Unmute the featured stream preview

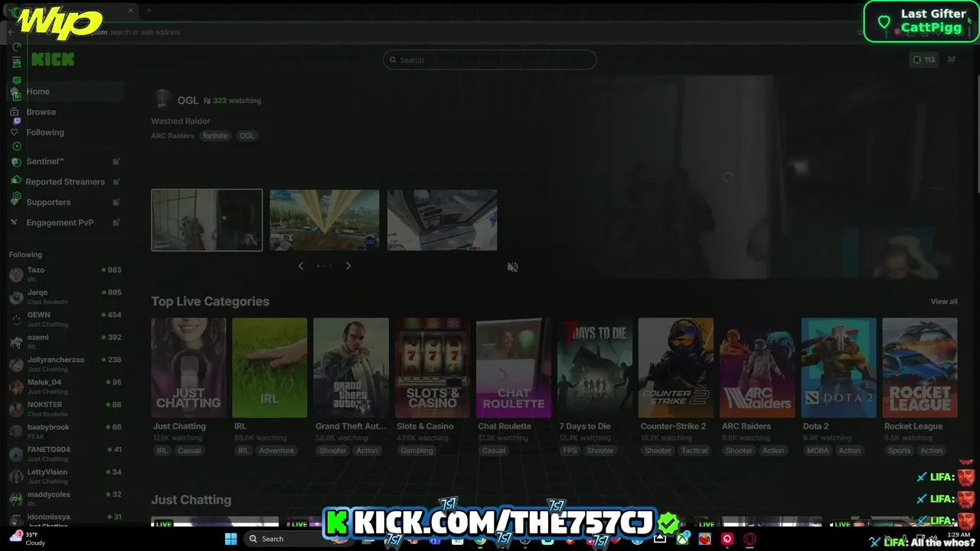click(x=513, y=267)
